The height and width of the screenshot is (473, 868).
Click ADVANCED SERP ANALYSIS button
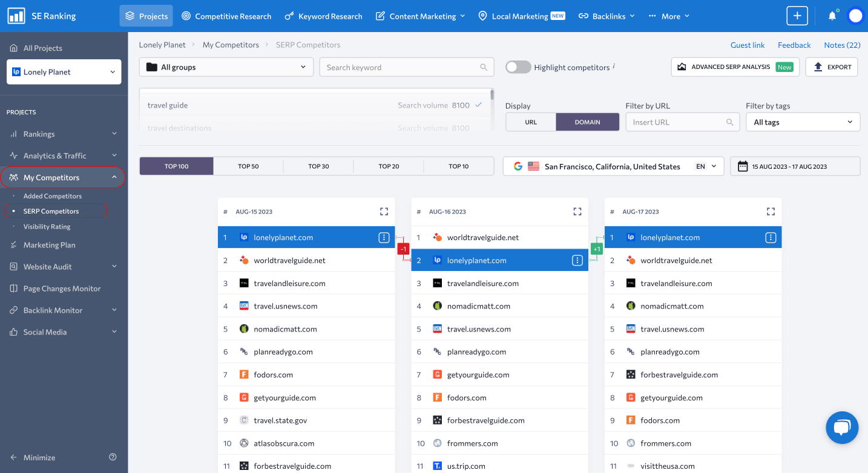point(735,67)
